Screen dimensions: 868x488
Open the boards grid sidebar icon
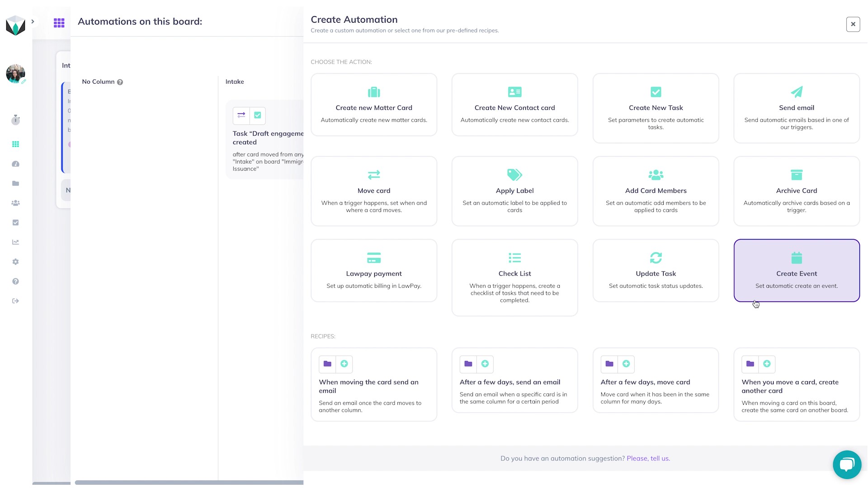[15, 144]
